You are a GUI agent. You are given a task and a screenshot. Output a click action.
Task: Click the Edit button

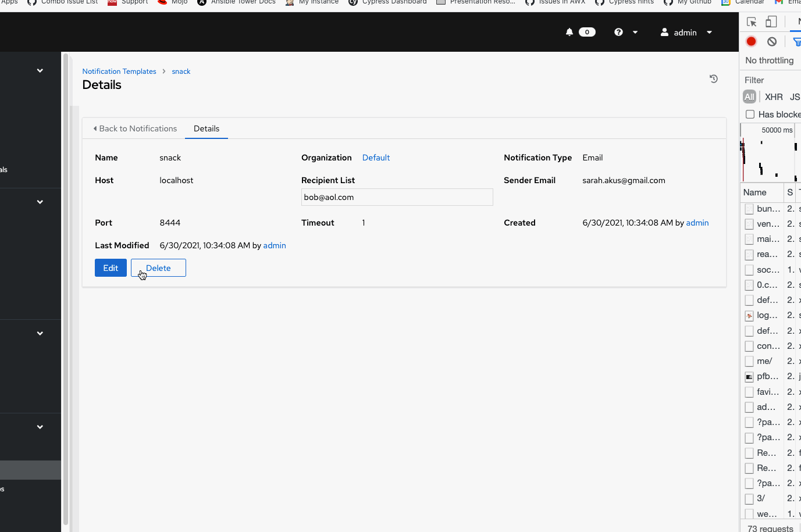click(x=111, y=268)
